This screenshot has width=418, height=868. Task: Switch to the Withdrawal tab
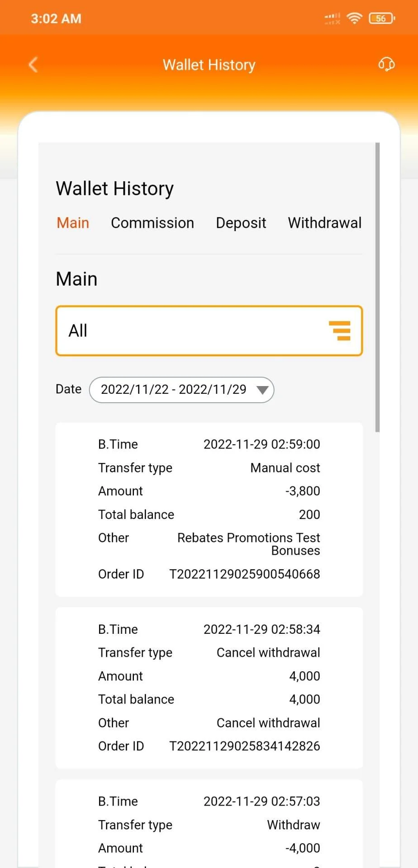click(x=325, y=223)
